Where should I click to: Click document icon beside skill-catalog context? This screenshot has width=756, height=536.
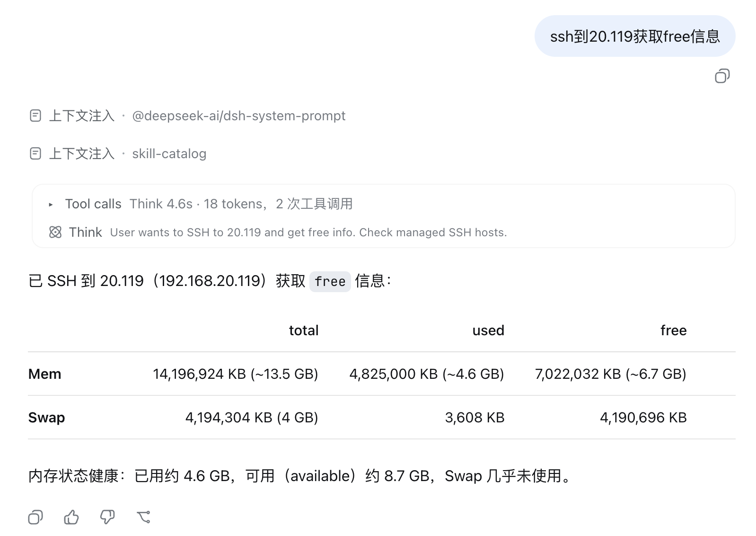[x=35, y=153]
